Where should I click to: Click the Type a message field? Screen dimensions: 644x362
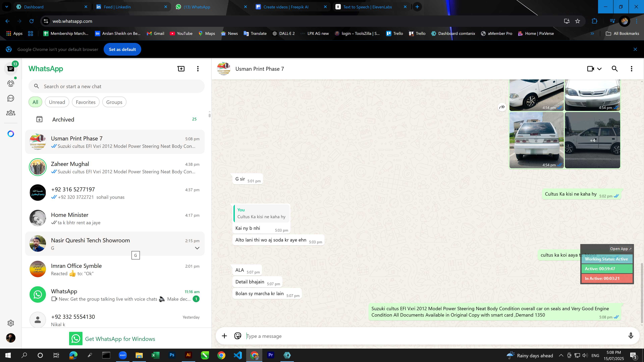[x=434, y=336]
